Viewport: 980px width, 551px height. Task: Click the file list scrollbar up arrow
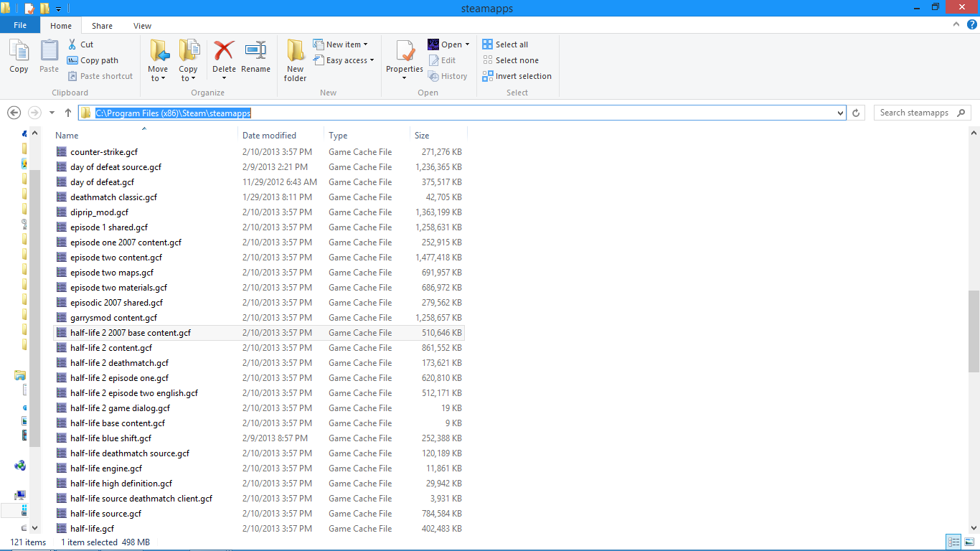pyautogui.click(x=974, y=133)
